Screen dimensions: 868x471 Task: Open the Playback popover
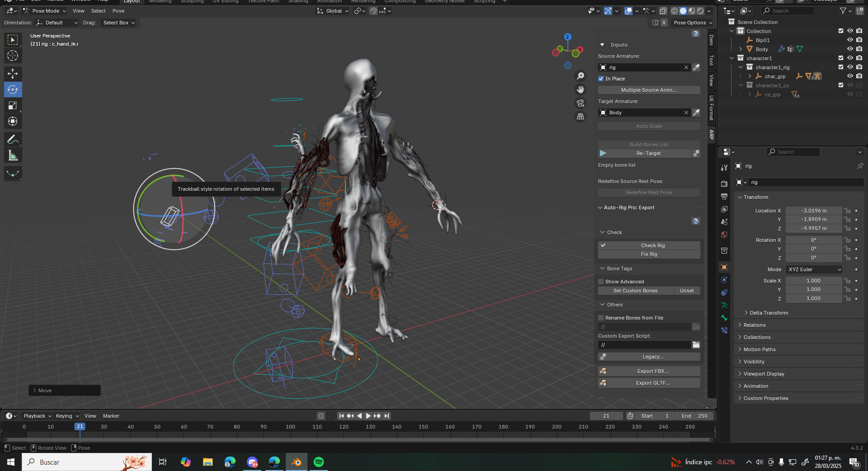tap(37, 416)
